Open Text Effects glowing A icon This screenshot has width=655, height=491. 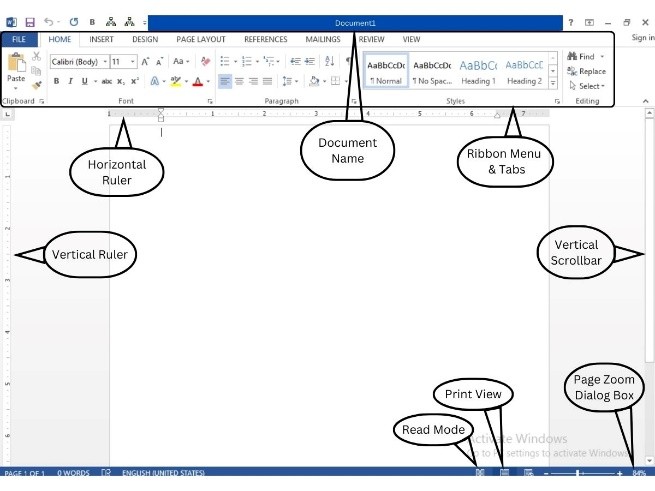[158, 81]
